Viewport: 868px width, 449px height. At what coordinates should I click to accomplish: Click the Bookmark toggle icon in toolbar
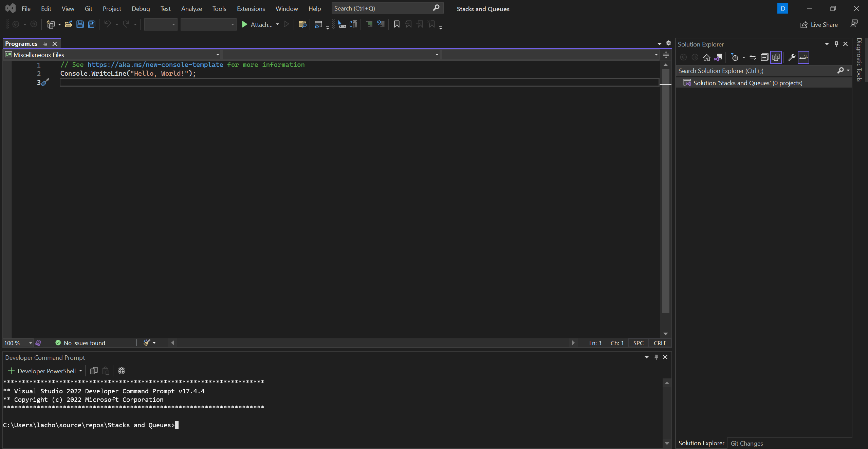pyautogui.click(x=396, y=24)
